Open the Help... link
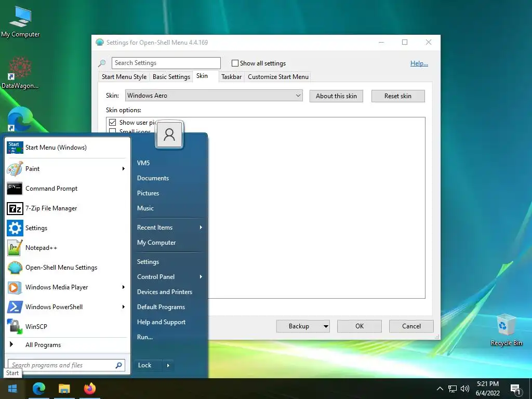The image size is (532, 399). point(419,63)
